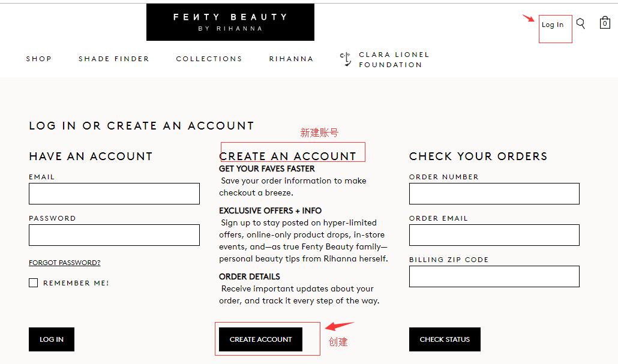
Task: Click the Fenty Beauty logo
Action: 230,22
